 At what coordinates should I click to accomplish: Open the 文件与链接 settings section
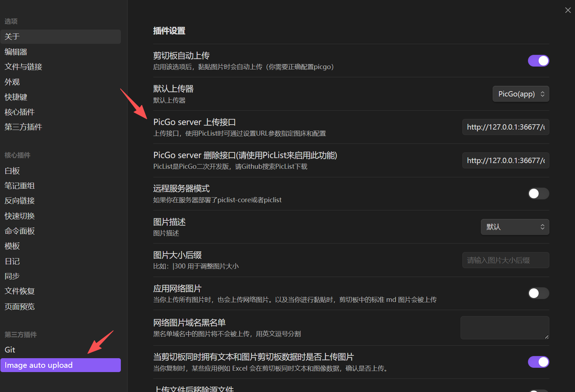(x=24, y=67)
